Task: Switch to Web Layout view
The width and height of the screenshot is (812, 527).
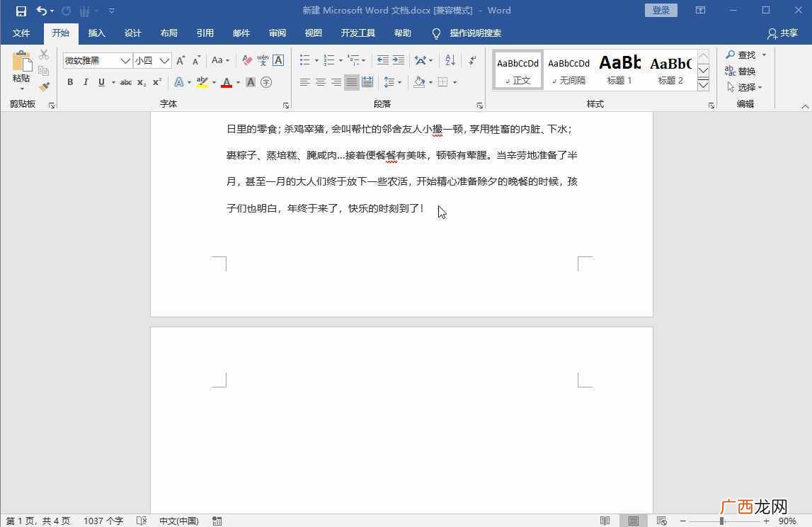Action: pyautogui.click(x=661, y=521)
